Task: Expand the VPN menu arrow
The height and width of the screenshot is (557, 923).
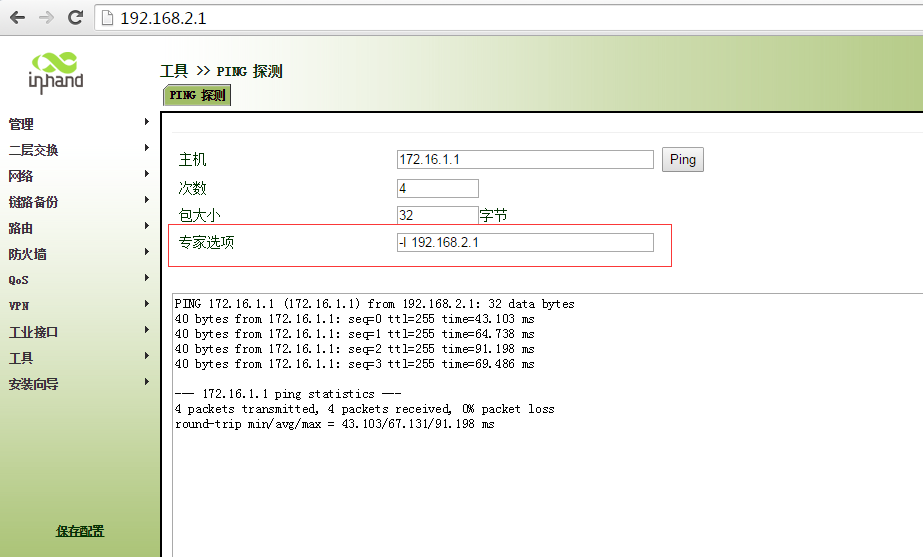Action: (x=147, y=305)
